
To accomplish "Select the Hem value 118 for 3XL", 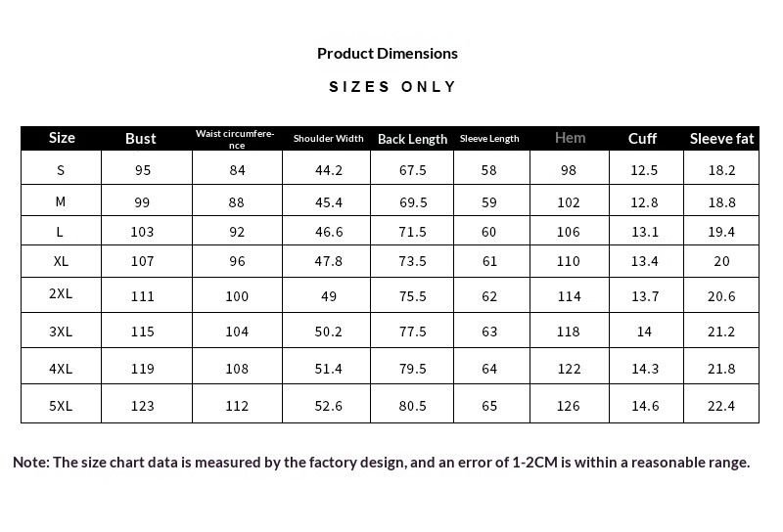I will [569, 332].
